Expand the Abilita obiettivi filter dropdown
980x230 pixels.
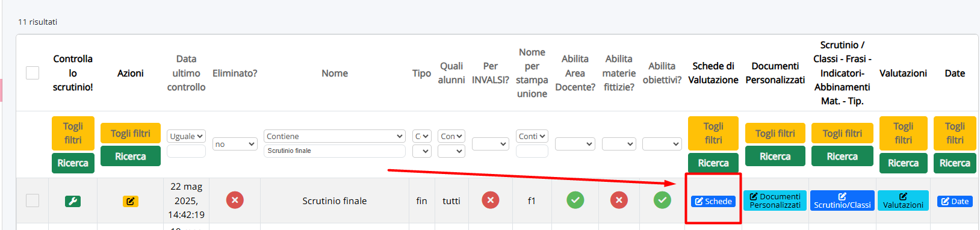pyautogui.click(x=662, y=144)
